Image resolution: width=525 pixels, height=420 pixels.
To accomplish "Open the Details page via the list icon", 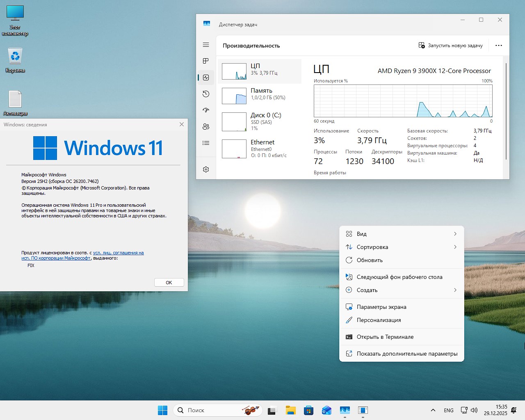I will 205,143.
